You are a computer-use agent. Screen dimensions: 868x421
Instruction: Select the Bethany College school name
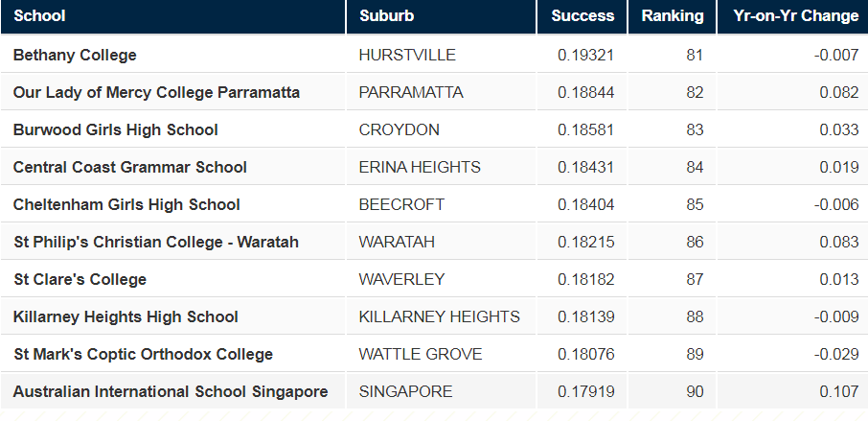(75, 55)
